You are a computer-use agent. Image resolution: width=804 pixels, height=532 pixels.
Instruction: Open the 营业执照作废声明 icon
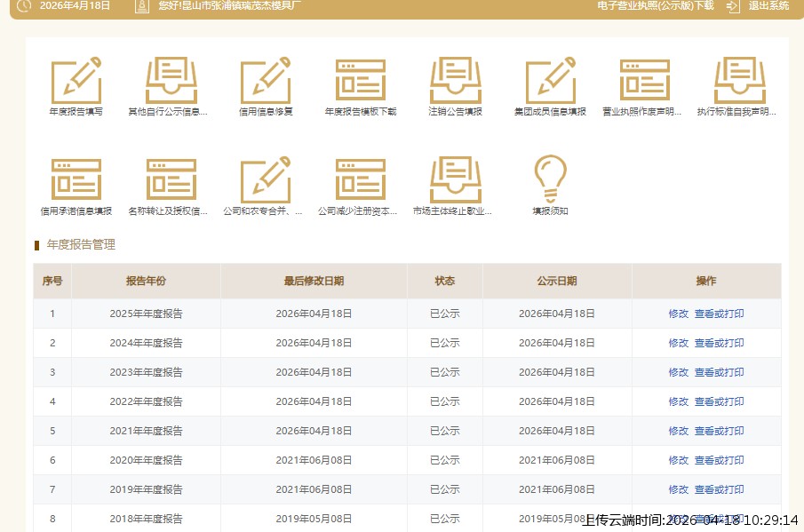(x=644, y=82)
